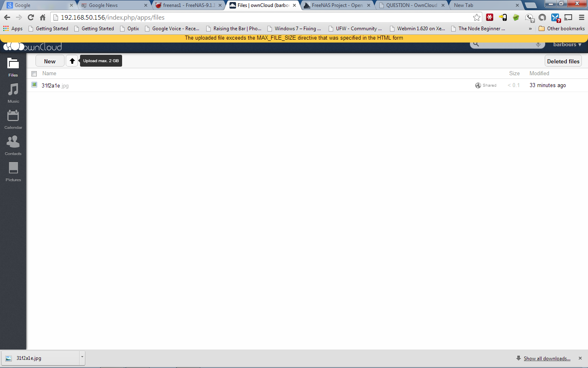Image resolution: width=588 pixels, height=368 pixels.
Task: Bookmark this page with the star icon
Action: click(477, 17)
